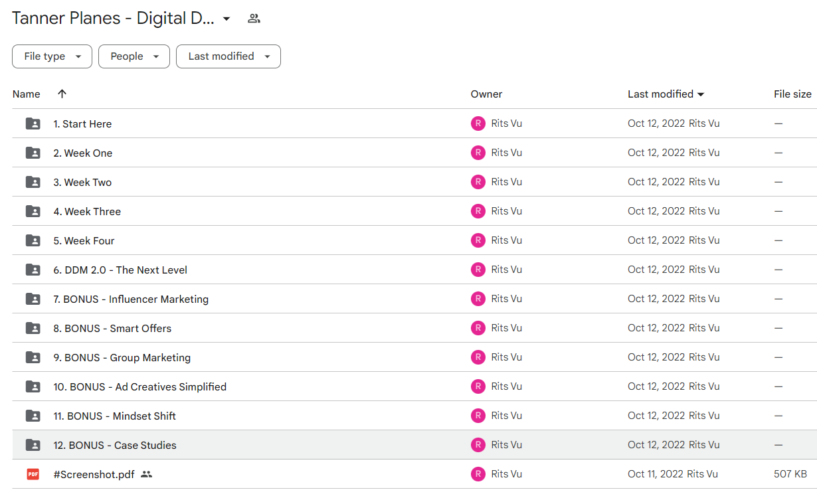Screen dimensions: 817x504
Task: Click the folder icon of 9. BONUS - Group Marketing
Action: (33, 357)
